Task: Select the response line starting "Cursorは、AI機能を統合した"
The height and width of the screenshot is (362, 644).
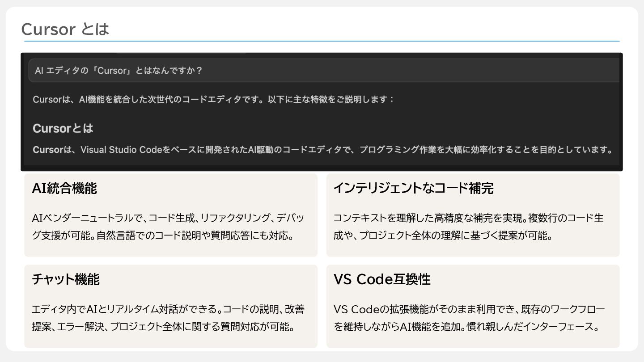Action: pyautogui.click(x=214, y=99)
